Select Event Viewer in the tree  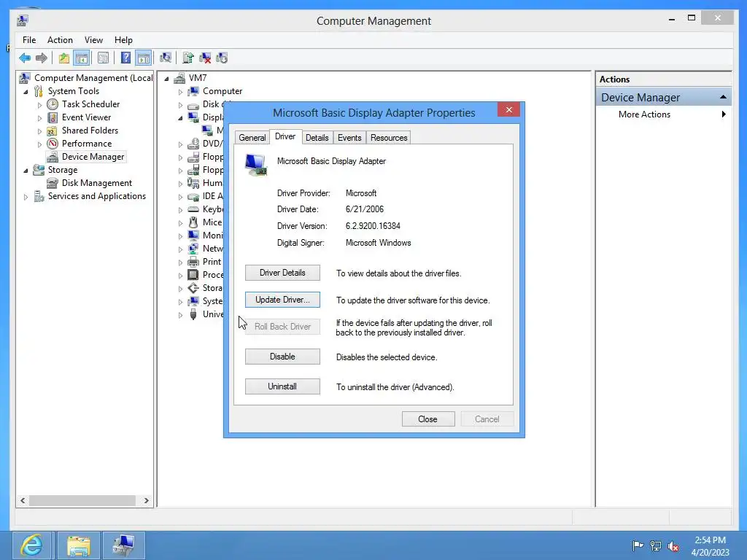[x=86, y=117]
